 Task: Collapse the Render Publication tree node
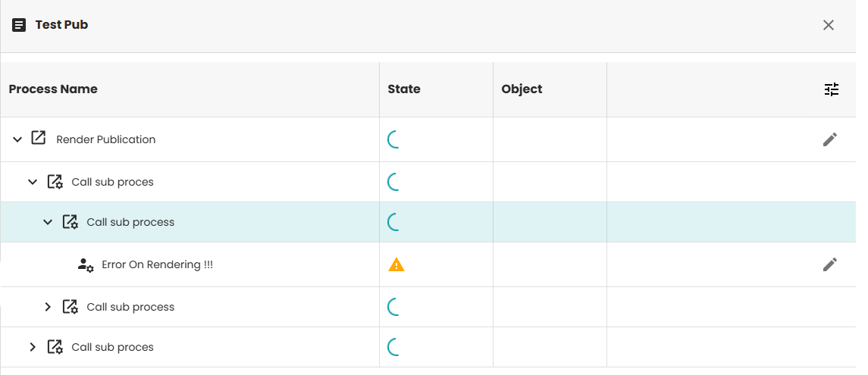[x=17, y=139]
